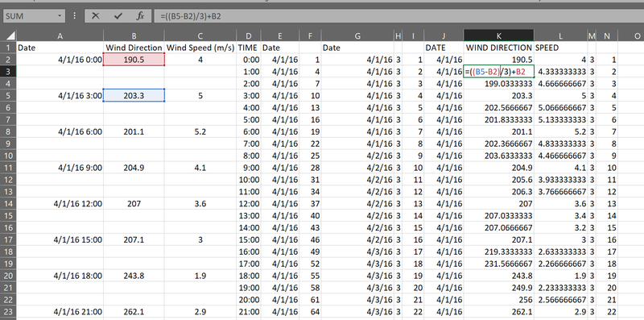Click the cell showing 219.3333333

(499, 251)
